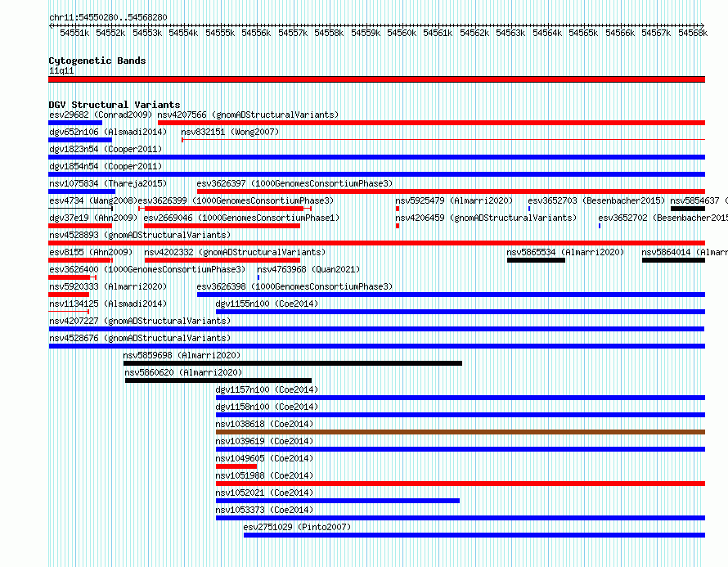The height and width of the screenshot is (567, 728).
Task: Click the black nsv5860620 variant bar
Action: tap(218, 380)
